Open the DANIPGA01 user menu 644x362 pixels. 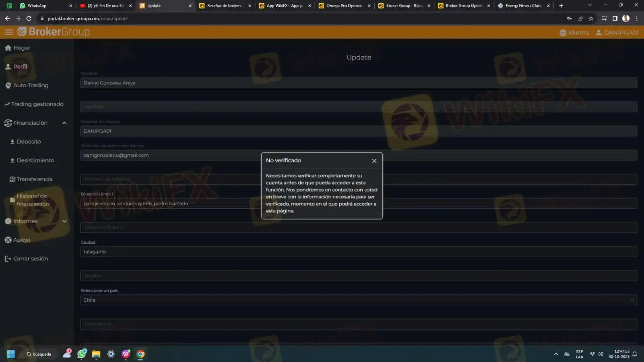617,33
